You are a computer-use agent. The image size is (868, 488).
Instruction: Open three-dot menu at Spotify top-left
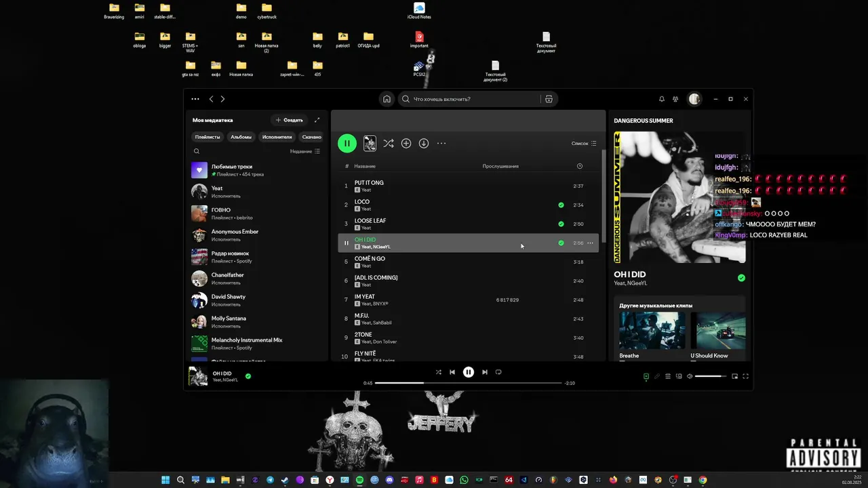coord(195,99)
